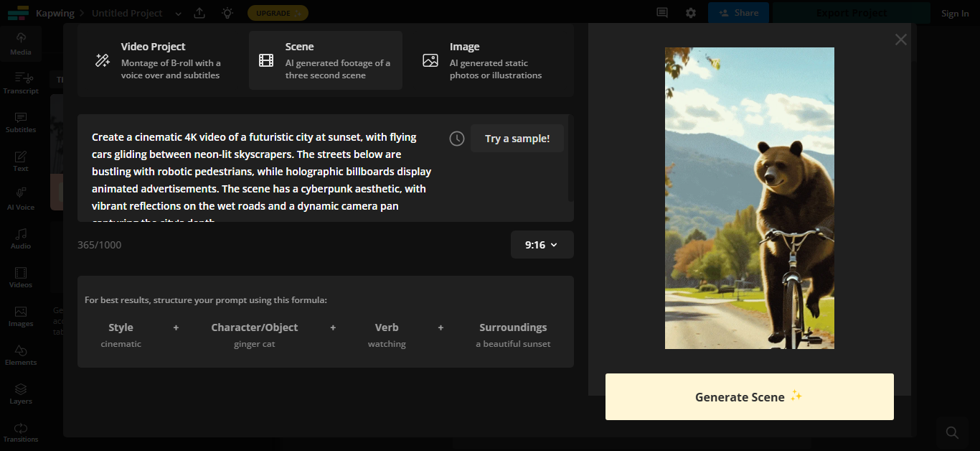
Task: Click the Kapwing breadcrumb link
Action: (55, 13)
